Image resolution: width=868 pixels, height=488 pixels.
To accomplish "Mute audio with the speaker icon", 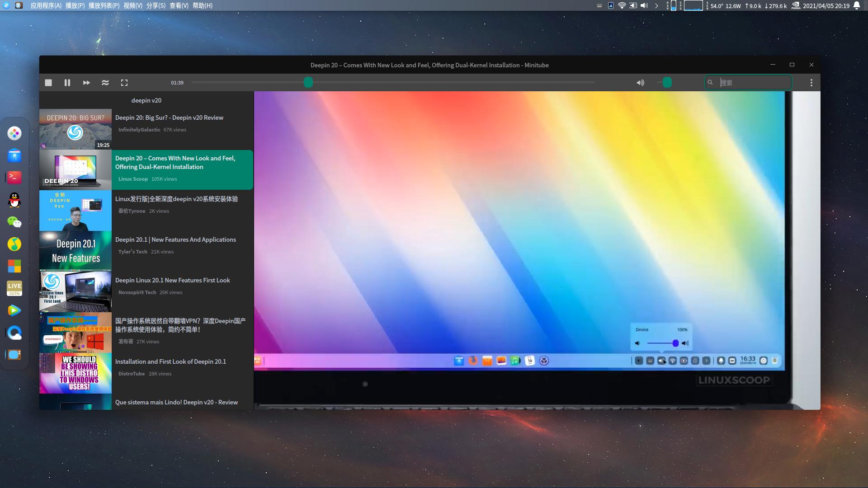I will pyautogui.click(x=641, y=83).
